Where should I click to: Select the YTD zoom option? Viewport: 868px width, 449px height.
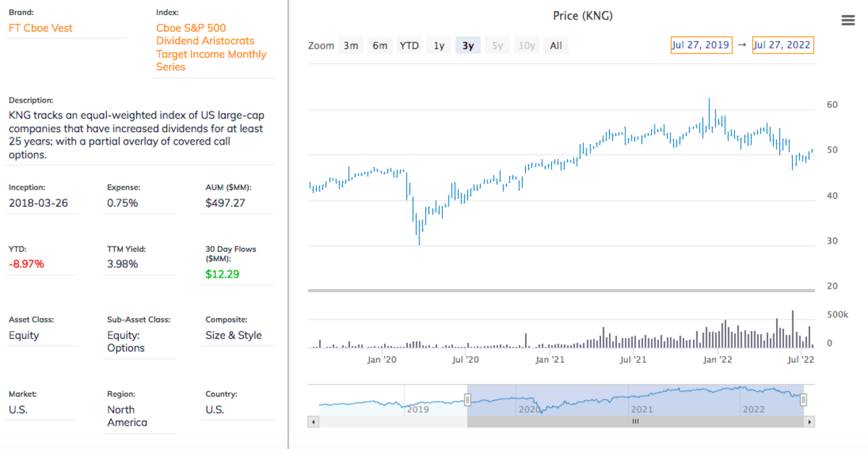coord(409,46)
